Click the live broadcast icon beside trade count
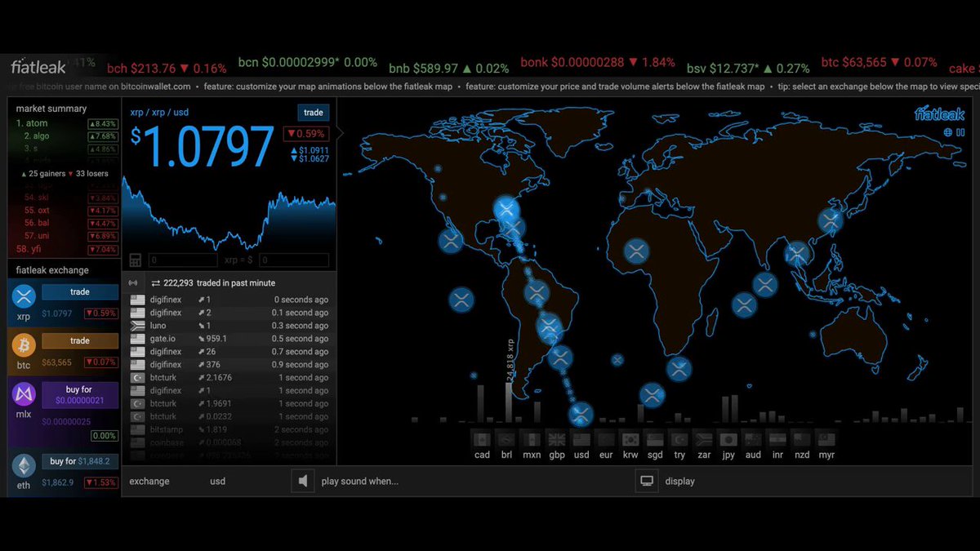Screen dimensions: 980x551 [133, 283]
